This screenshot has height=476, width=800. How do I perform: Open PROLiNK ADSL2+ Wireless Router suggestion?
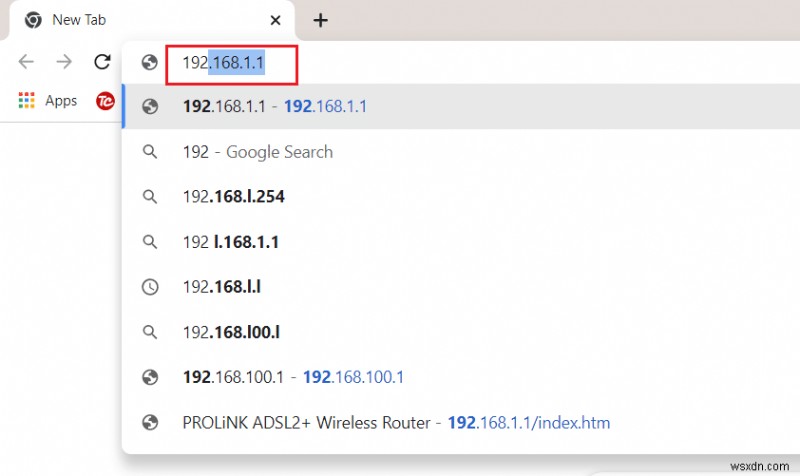396,422
